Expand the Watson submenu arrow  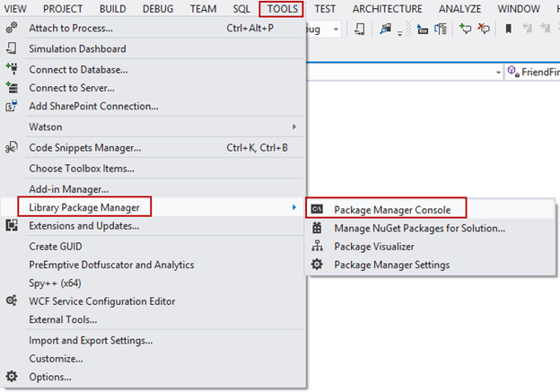click(294, 126)
